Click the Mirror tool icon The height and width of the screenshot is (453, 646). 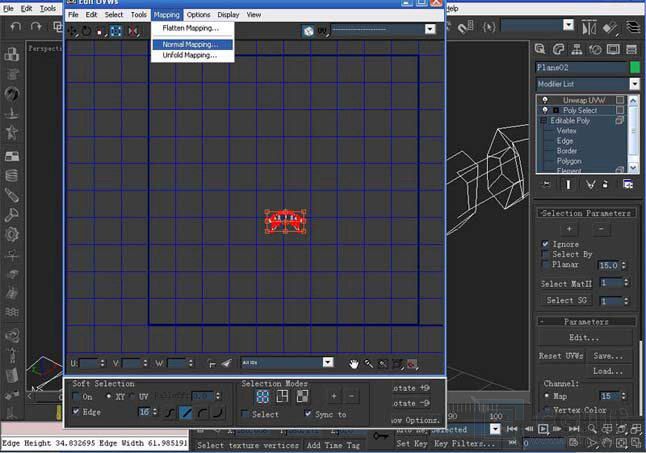click(132, 31)
